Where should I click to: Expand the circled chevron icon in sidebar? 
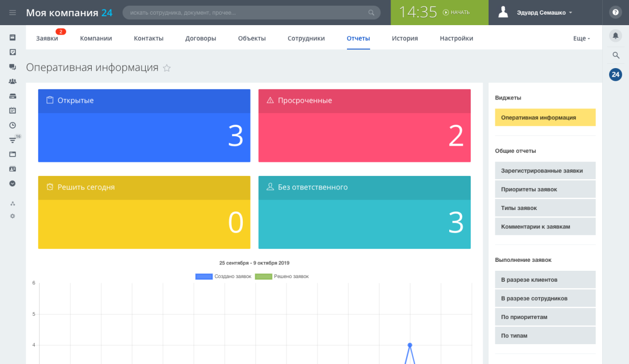(x=12, y=183)
